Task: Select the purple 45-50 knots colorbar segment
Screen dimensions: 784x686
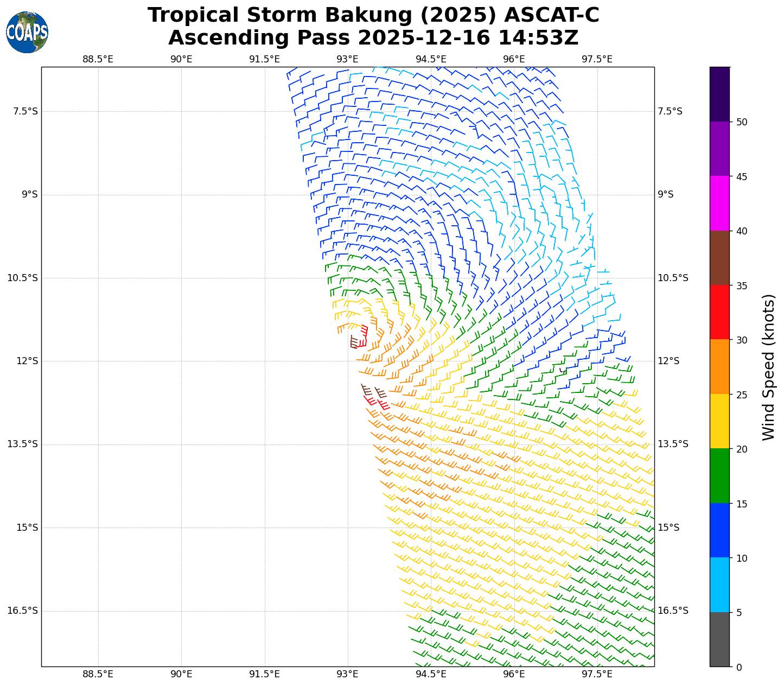Action: point(719,149)
